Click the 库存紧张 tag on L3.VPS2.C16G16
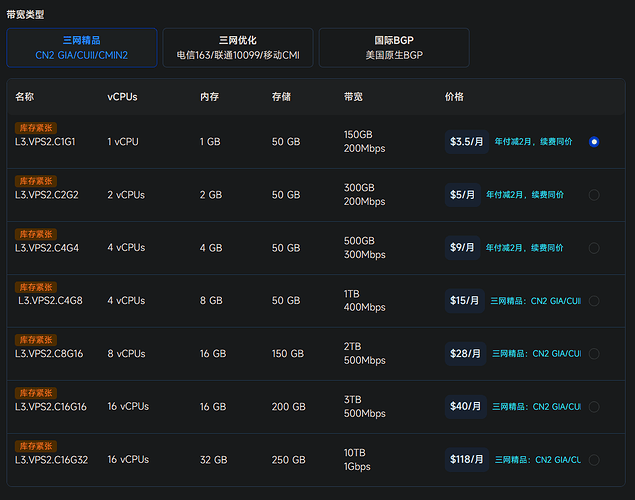Viewport: 635px width, 500px height. tap(36, 393)
